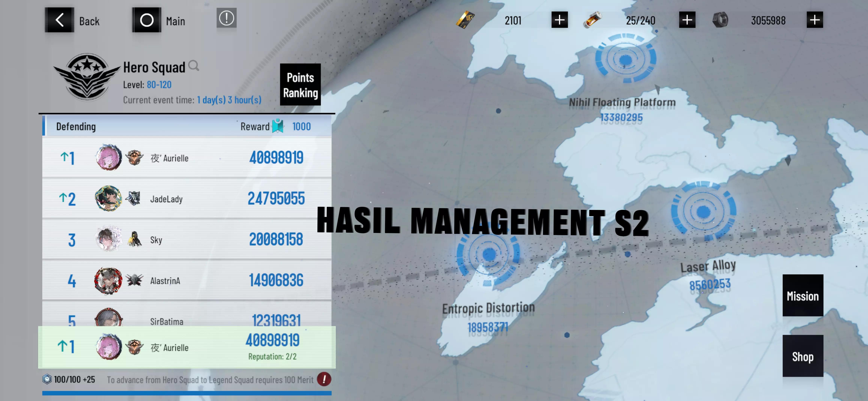Select the Laser Alloy map node
The height and width of the screenshot is (401, 868).
703,211
